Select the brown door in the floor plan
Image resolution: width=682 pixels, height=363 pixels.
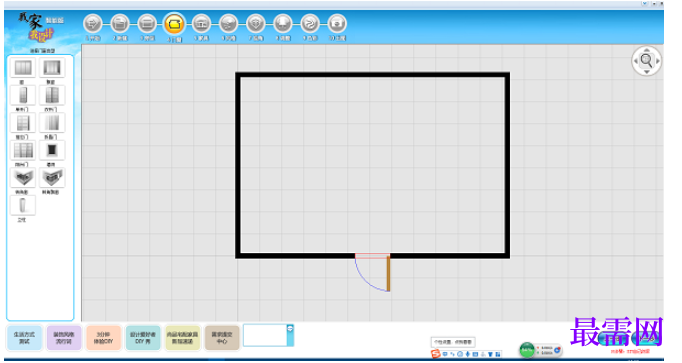pos(388,273)
